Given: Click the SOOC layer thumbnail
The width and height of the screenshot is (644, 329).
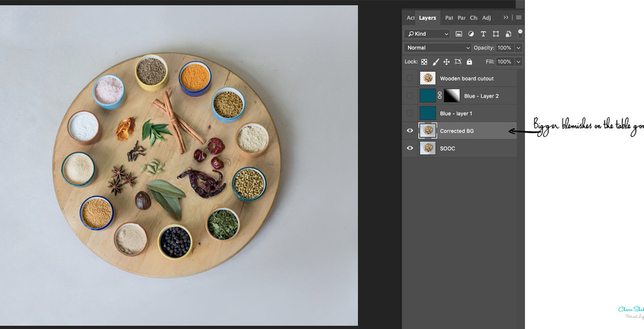Looking at the screenshot, I should 428,148.
